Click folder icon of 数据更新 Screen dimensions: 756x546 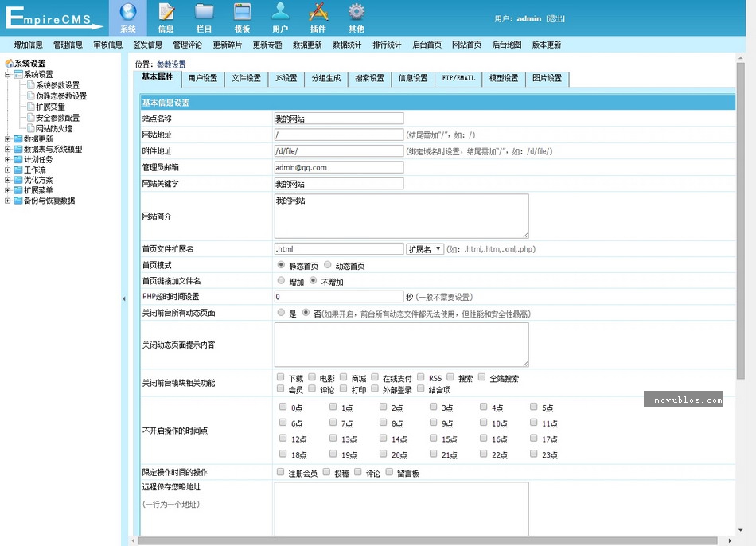tap(18, 139)
